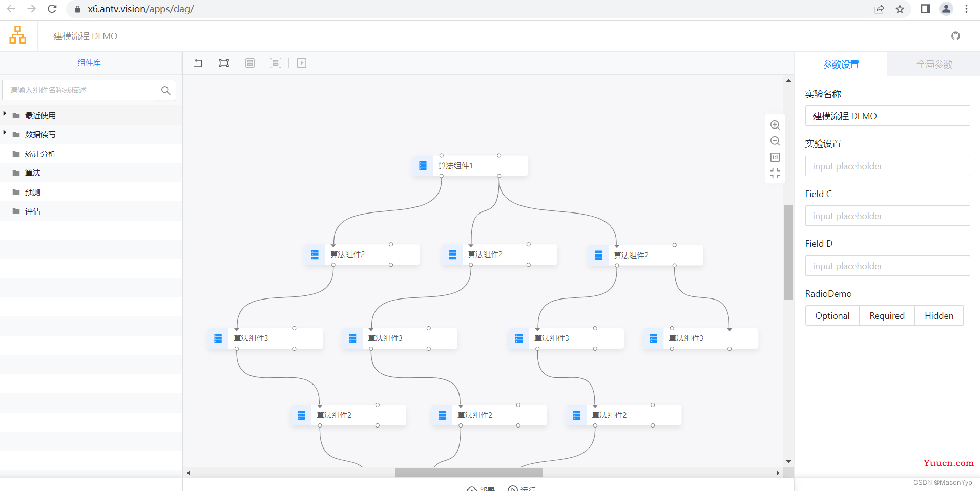Click the search magnifier button
Image resolution: width=980 pixels, height=491 pixels.
click(x=165, y=90)
